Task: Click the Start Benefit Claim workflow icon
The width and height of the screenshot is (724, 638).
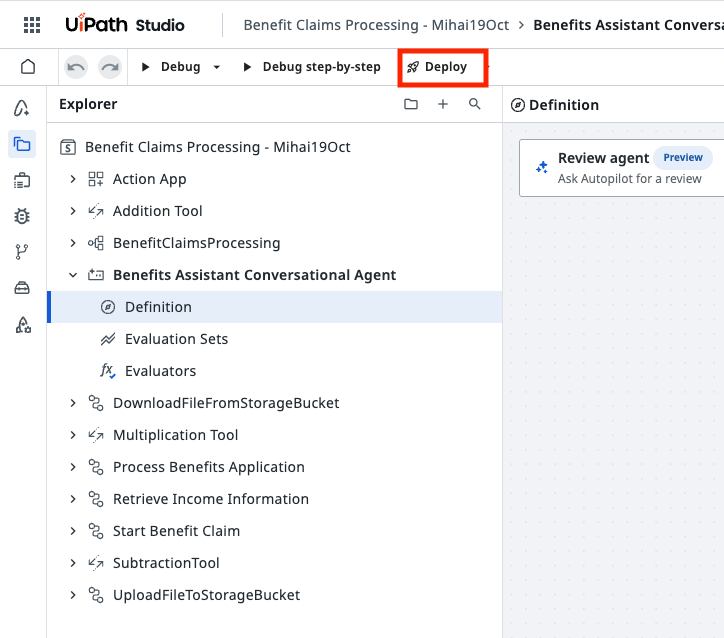Action: [x=96, y=531]
